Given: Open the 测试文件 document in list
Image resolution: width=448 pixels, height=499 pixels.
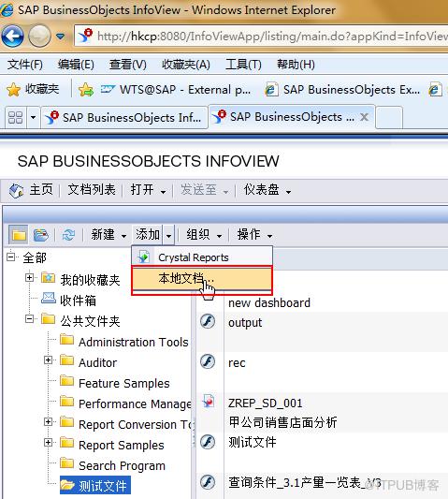Looking at the screenshot, I should pyautogui.click(x=253, y=442).
